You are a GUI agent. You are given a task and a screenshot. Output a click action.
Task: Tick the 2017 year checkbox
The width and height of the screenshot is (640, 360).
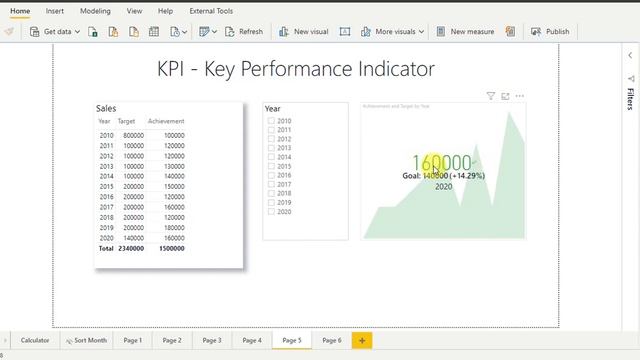point(271,184)
